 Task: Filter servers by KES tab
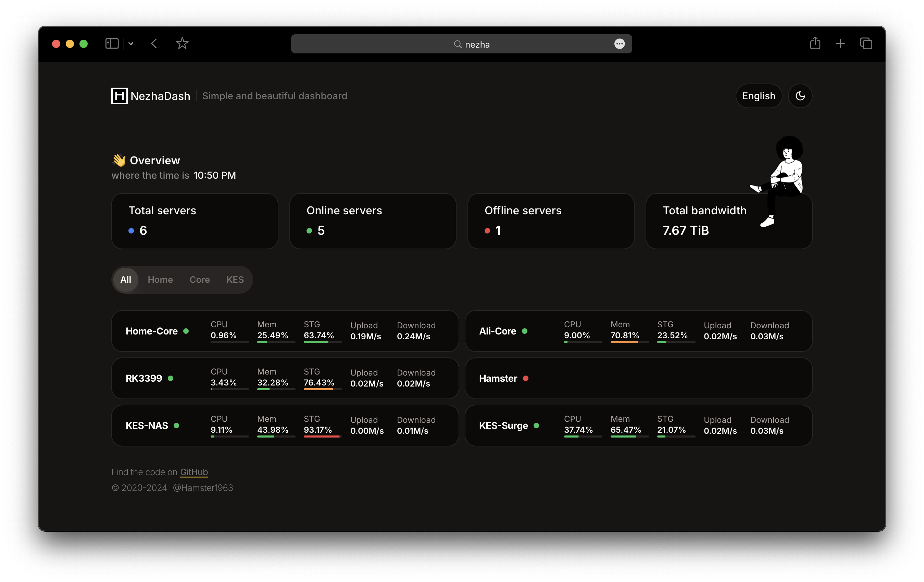pos(235,280)
